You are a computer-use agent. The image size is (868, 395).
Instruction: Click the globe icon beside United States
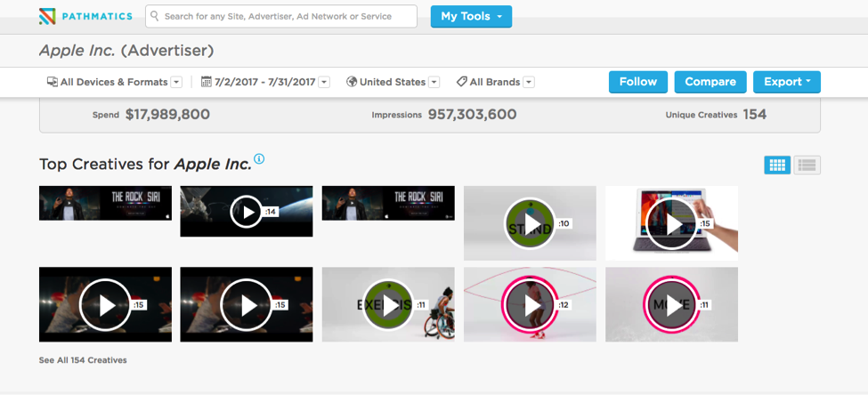tap(352, 82)
